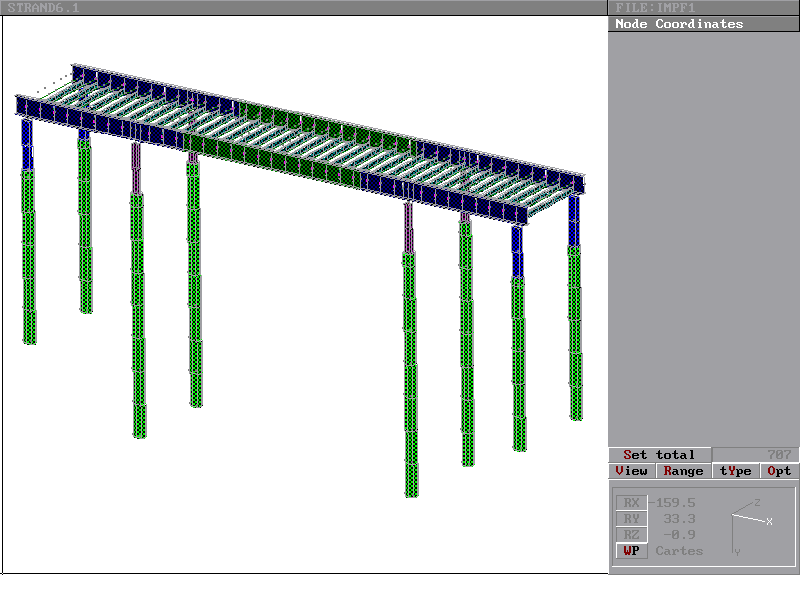
Task: Click the WP working plane button
Action: click(631, 551)
